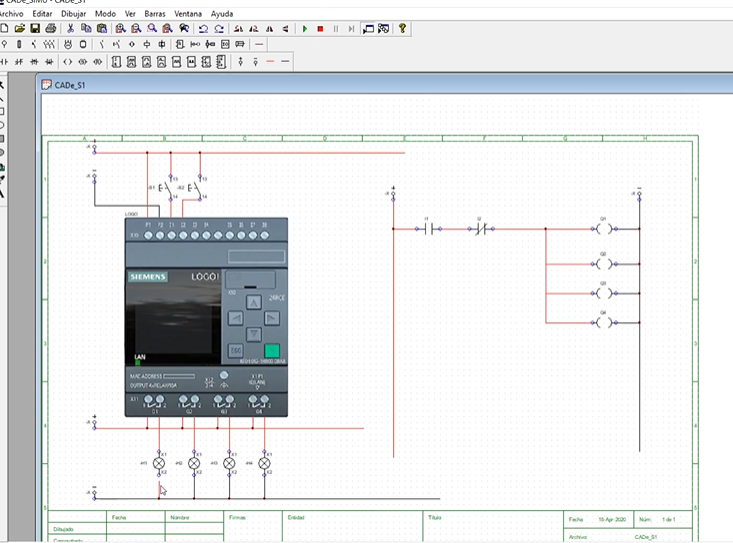Viewport: 733px width, 543px height.
Task: Open the motors symbols category
Action: (68, 44)
